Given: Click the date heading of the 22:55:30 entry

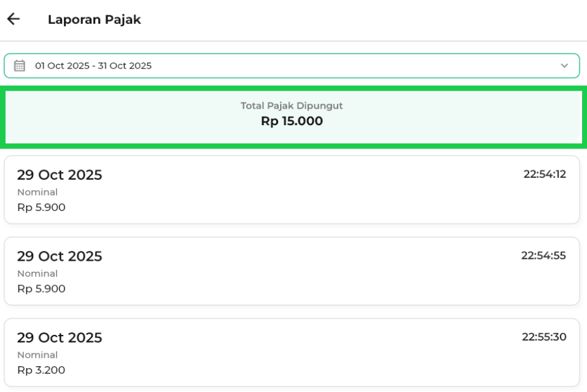Looking at the screenshot, I should [x=60, y=337].
